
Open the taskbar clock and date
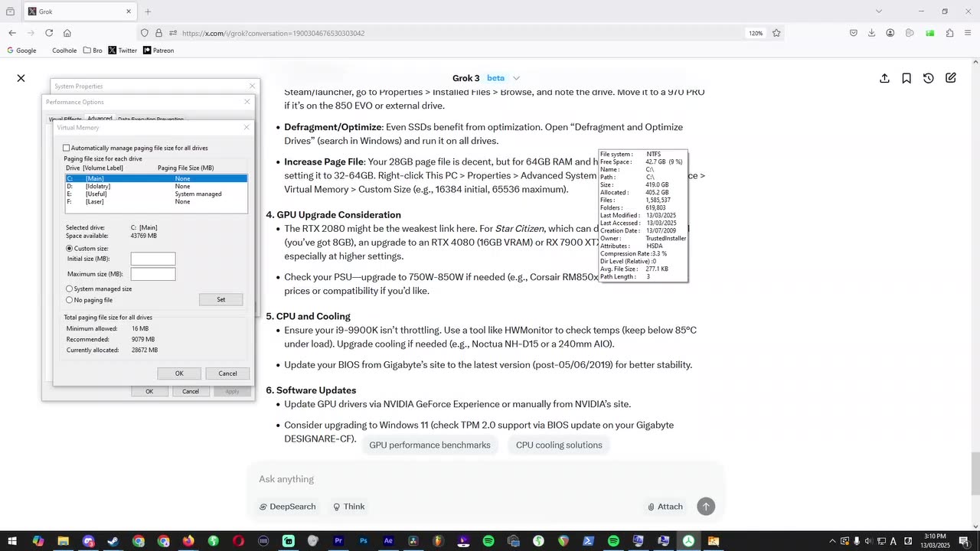pyautogui.click(x=935, y=541)
